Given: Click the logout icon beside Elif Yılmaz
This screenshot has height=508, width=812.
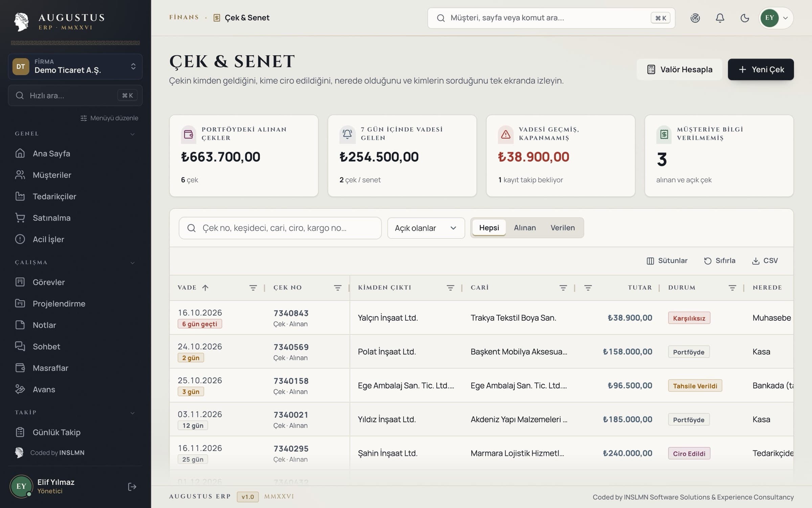Looking at the screenshot, I should click(132, 487).
